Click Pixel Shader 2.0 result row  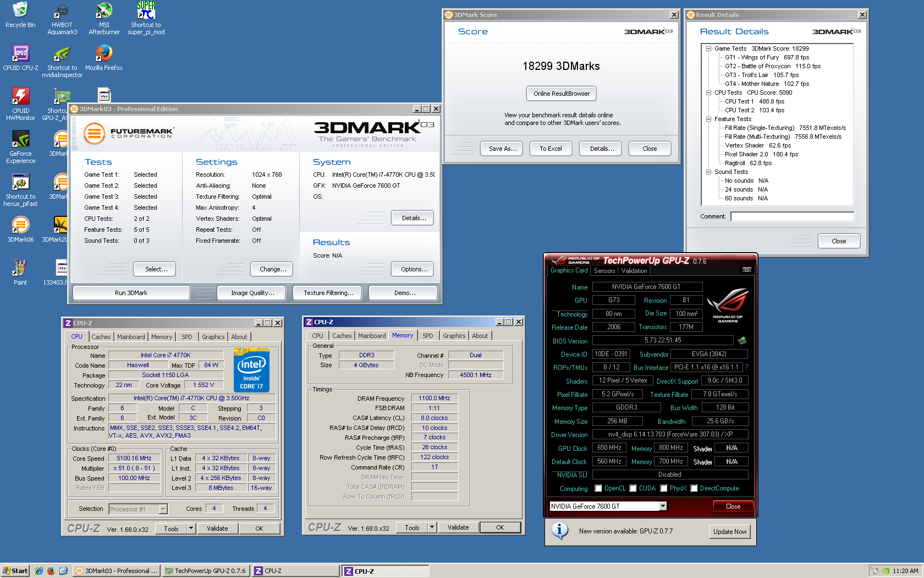[761, 154]
